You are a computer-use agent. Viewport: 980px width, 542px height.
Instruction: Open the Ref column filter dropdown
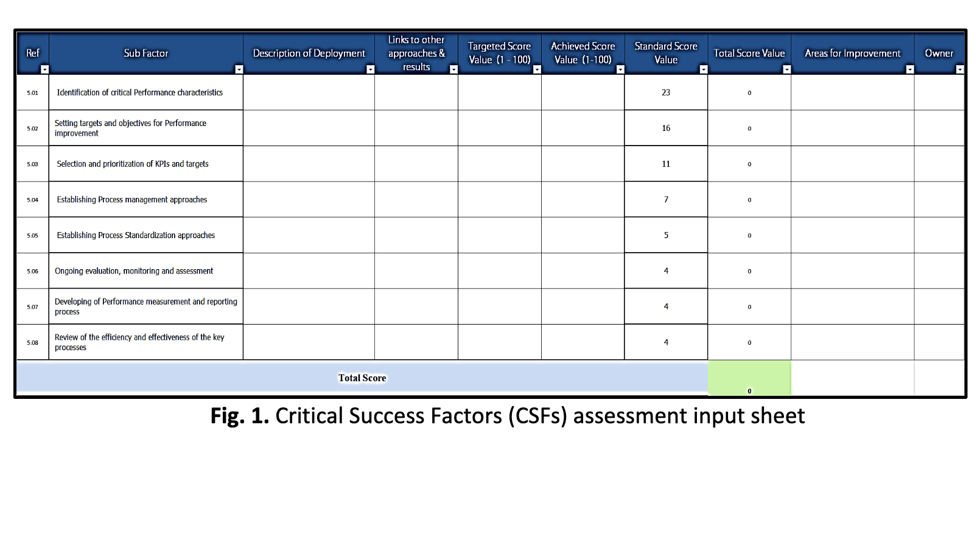tap(44, 69)
